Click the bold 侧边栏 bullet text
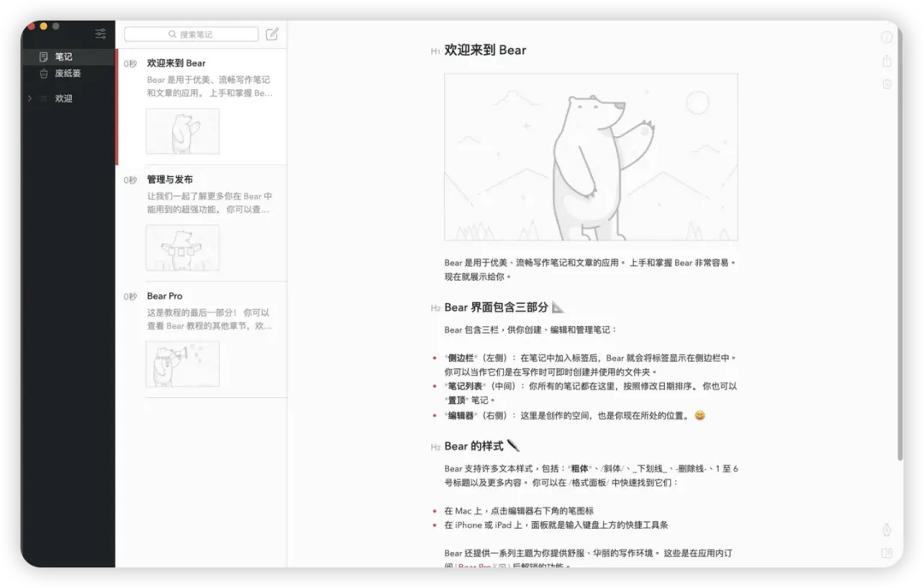 tap(461, 358)
